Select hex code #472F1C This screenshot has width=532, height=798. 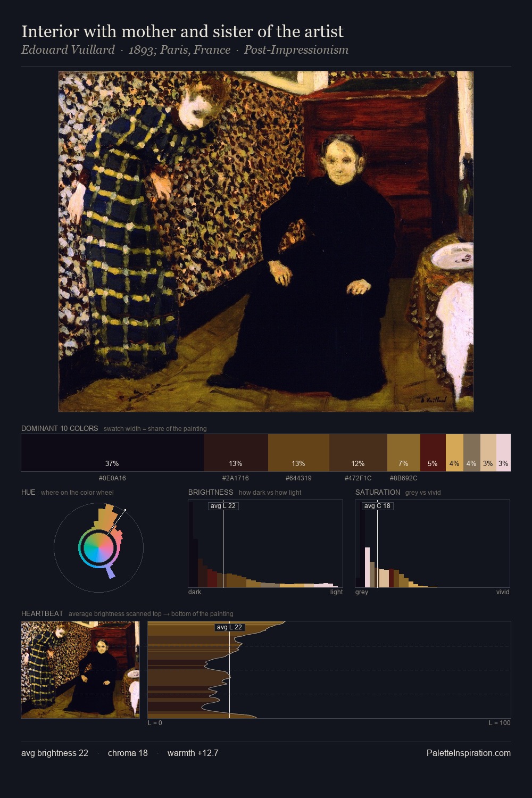pos(358,478)
